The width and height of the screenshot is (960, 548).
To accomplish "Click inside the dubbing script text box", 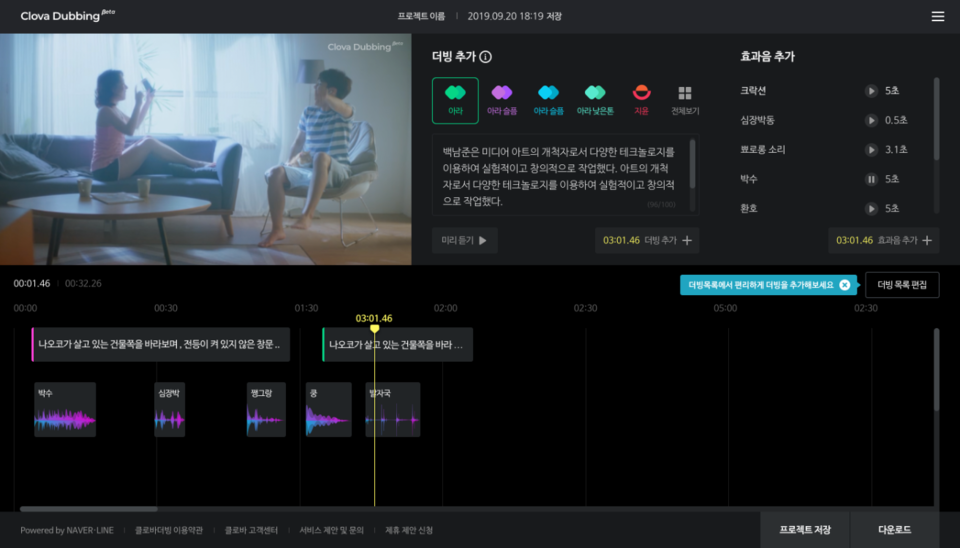I will [560, 173].
